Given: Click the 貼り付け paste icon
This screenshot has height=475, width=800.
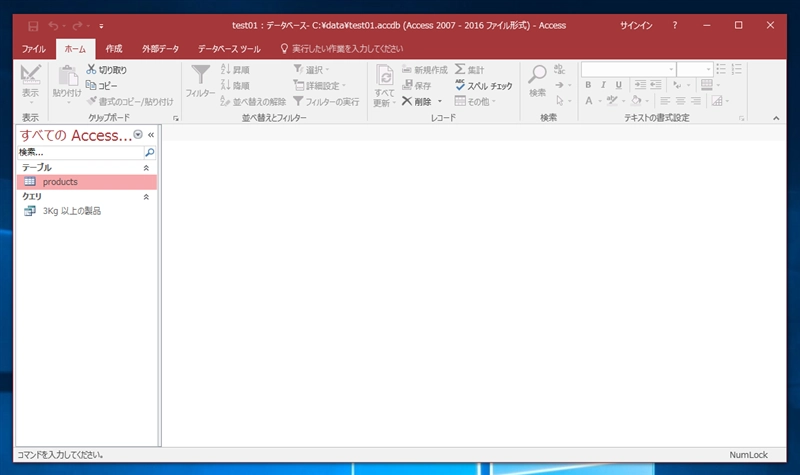Looking at the screenshot, I should click(x=67, y=77).
